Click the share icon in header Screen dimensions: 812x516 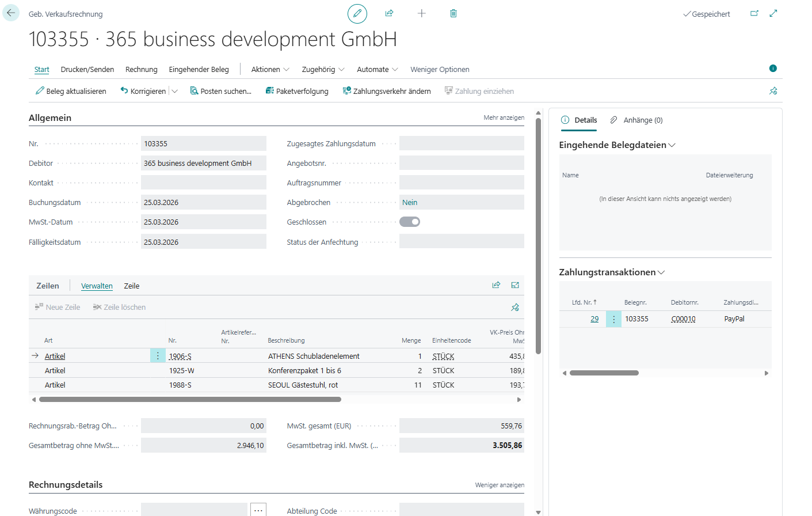click(x=389, y=13)
